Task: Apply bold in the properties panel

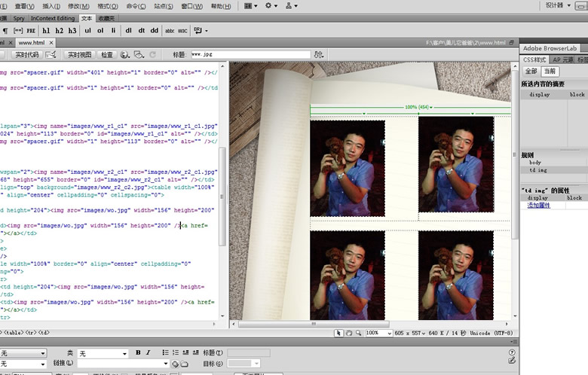Action: point(138,352)
